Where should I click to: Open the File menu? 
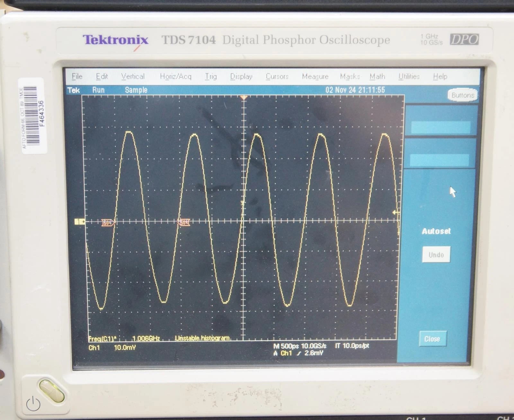tap(77, 76)
